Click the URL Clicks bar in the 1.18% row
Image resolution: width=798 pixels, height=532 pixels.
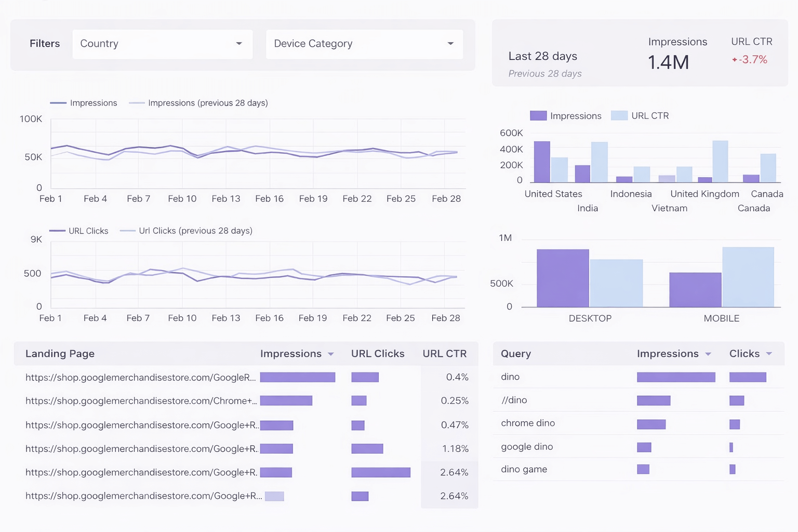[367, 448]
